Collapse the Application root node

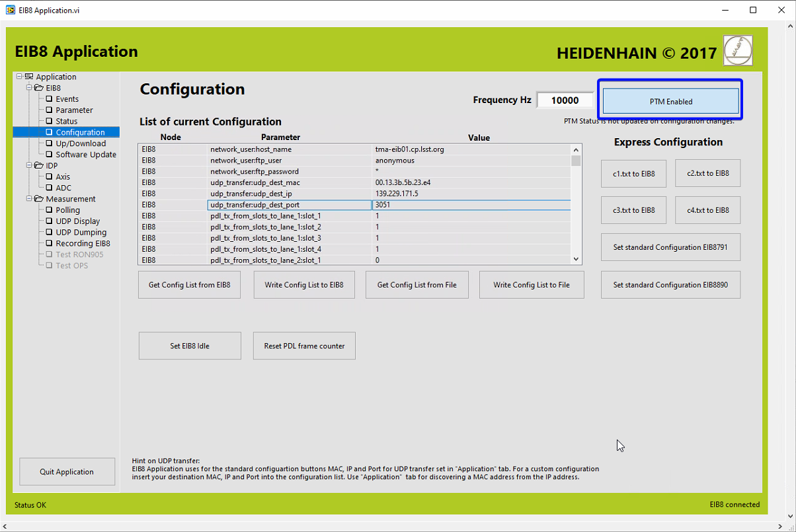pos(19,77)
